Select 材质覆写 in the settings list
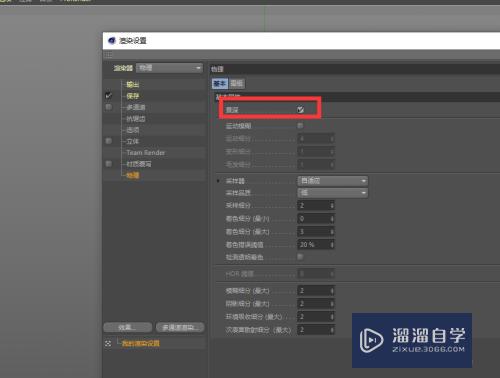The image size is (500, 378). (139, 164)
